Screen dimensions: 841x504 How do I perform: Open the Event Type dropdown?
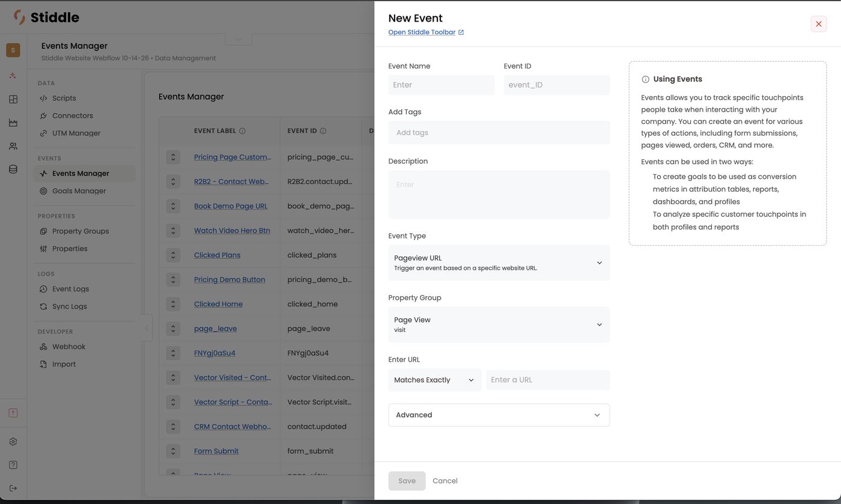pyautogui.click(x=499, y=263)
